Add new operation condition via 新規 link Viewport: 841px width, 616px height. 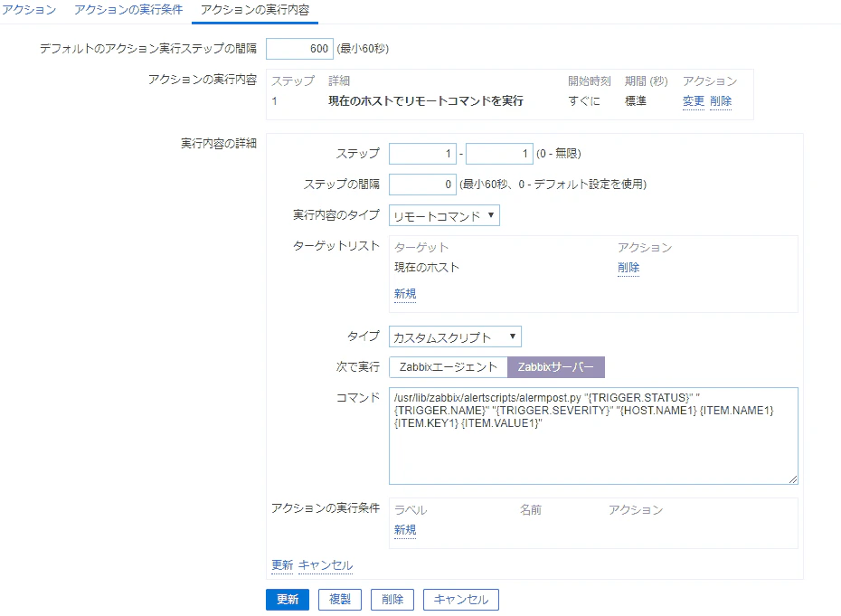point(405,529)
